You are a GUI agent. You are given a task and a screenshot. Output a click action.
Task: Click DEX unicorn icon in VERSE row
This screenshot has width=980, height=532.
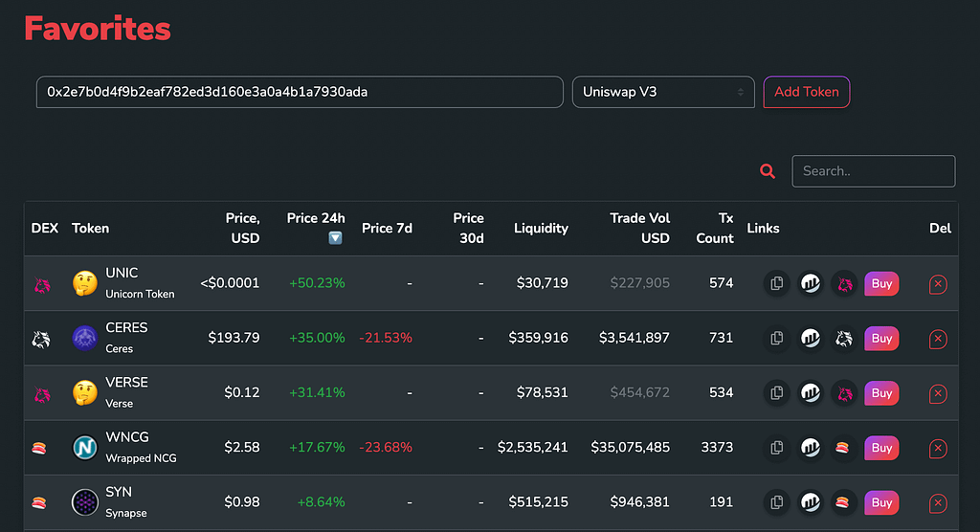pyautogui.click(x=42, y=394)
